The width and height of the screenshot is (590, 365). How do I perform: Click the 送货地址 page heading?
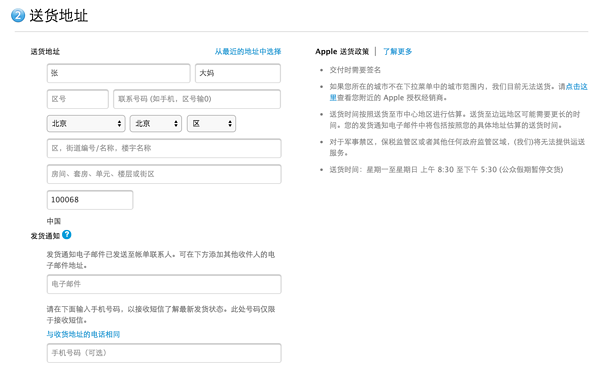58,16
